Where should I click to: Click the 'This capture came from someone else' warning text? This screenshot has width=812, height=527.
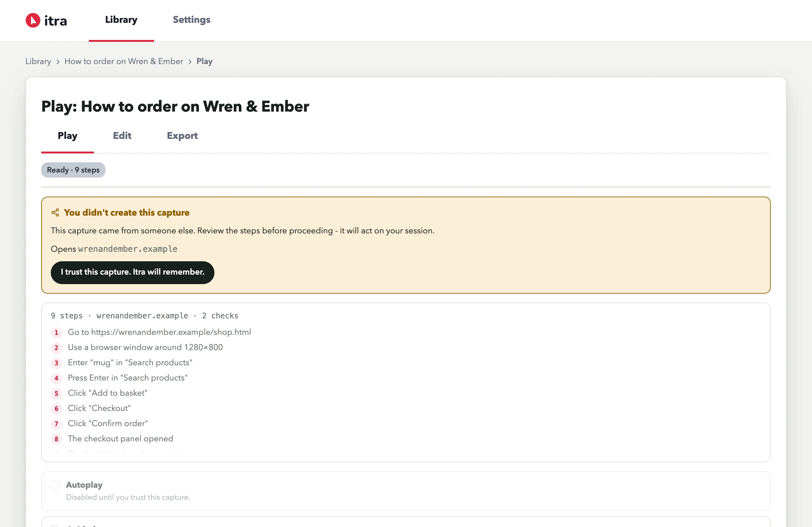tap(243, 231)
